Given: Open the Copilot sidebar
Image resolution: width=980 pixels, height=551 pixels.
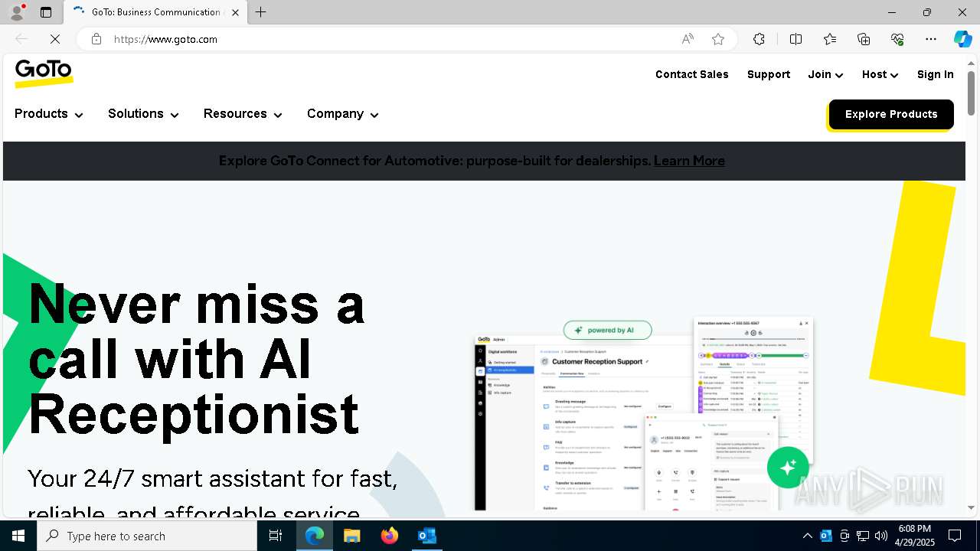Looking at the screenshot, I should pos(962,39).
